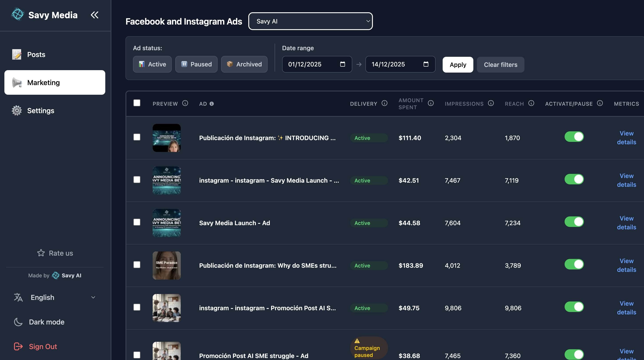Select the Posts pencil icon
Viewport: 644px width, 360px height.
16,54
